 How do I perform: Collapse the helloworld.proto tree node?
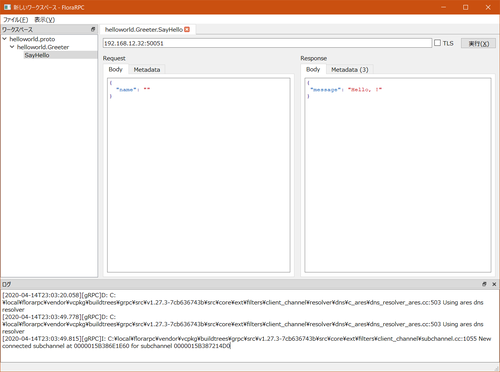click(5, 39)
